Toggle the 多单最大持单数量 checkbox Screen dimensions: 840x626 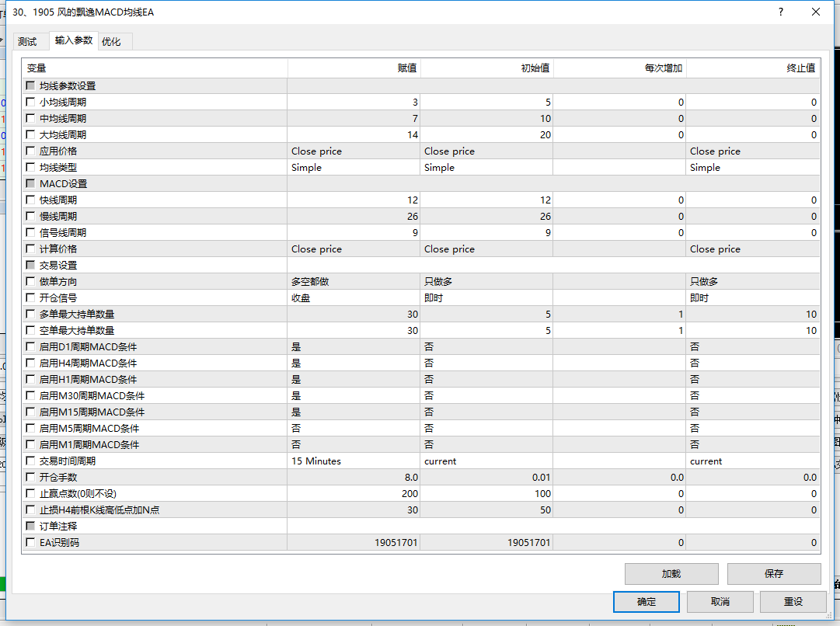coord(30,314)
